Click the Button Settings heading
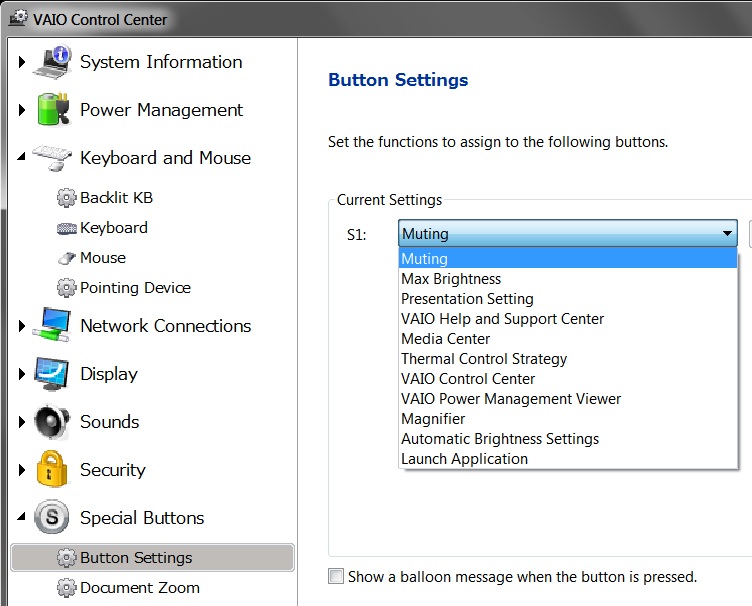This screenshot has height=606, width=752. point(398,80)
